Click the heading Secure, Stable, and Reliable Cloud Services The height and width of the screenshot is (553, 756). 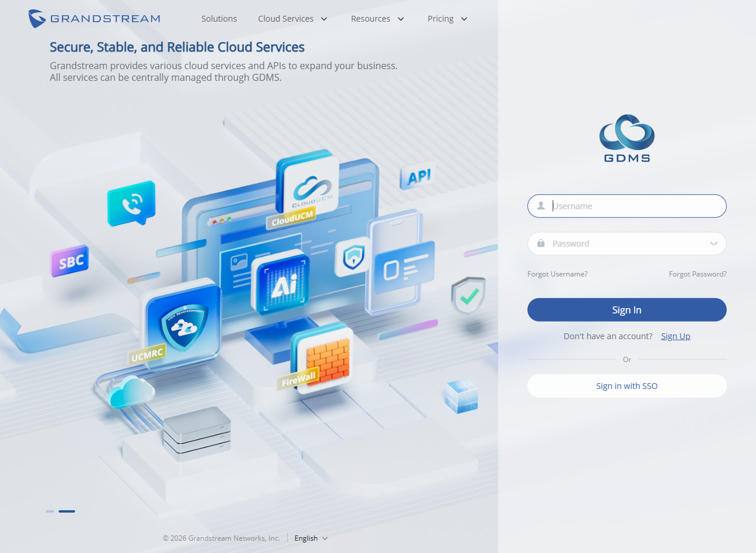pos(177,47)
